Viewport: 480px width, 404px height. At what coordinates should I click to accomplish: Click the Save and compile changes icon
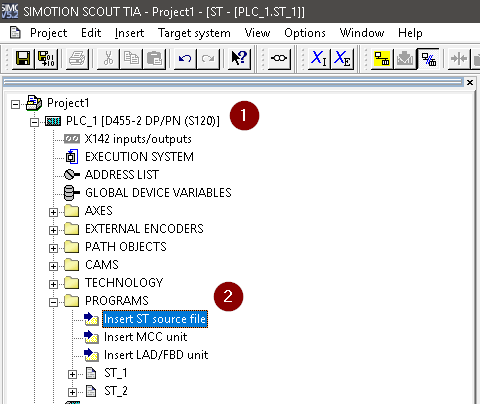coord(46,59)
